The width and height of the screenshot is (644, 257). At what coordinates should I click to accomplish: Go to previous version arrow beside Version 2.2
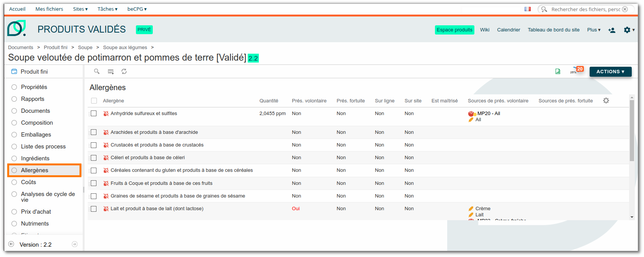tap(11, 244)
